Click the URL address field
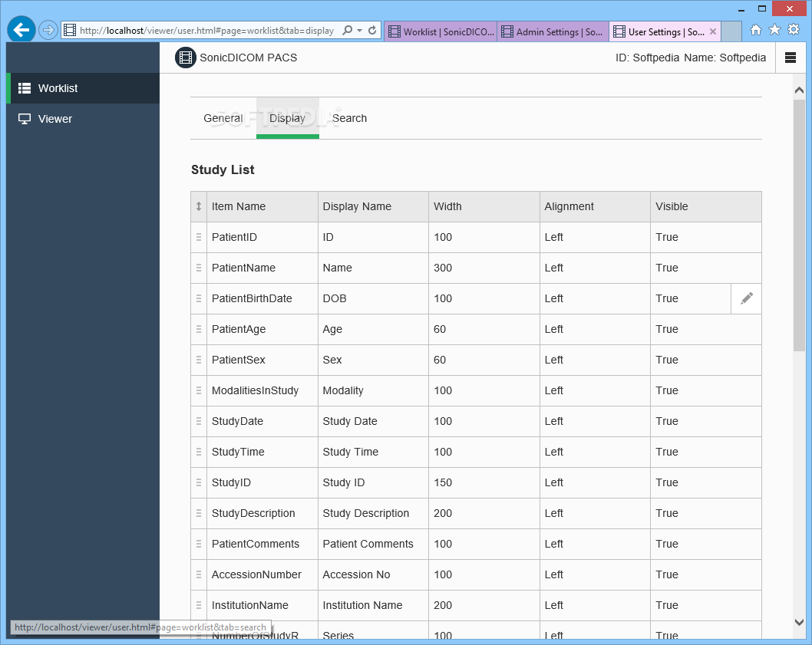812x645 pixels. point(207,31)
